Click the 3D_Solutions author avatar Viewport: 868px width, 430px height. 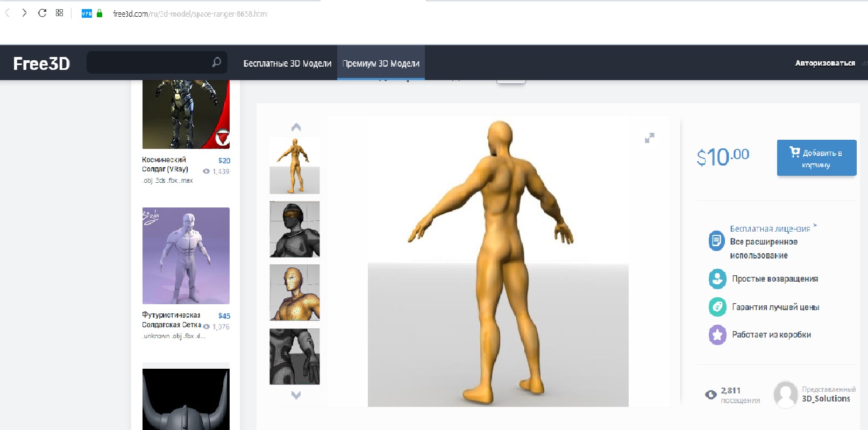785,395
